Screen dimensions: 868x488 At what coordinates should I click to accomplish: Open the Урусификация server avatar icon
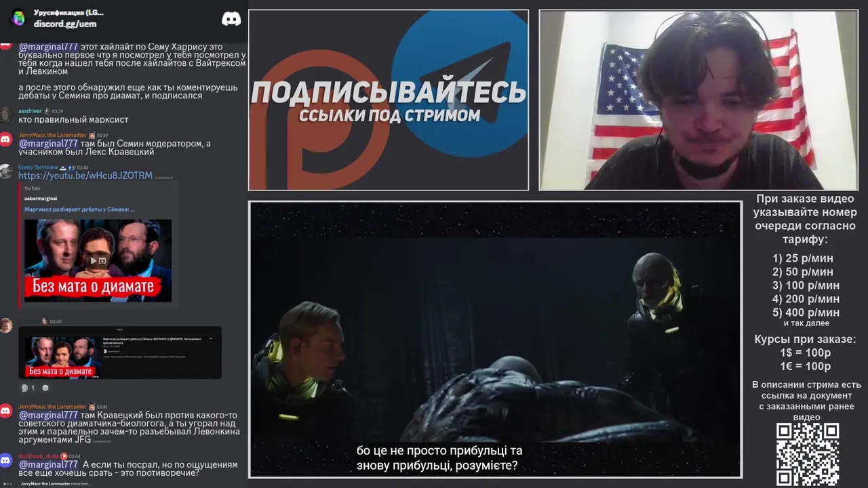(x=18, y=18)
